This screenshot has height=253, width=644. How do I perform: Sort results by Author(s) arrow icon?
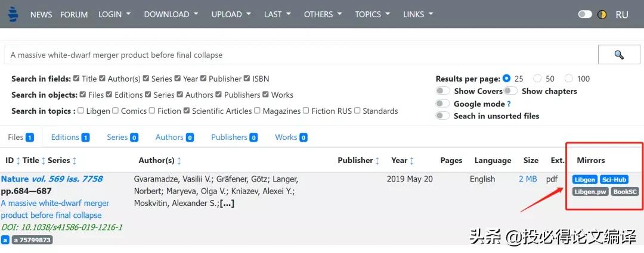[179, 161]
